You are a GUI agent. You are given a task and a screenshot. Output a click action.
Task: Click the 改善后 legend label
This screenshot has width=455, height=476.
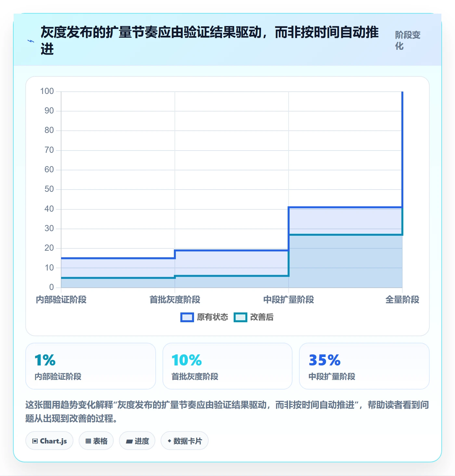pos(262,317)
